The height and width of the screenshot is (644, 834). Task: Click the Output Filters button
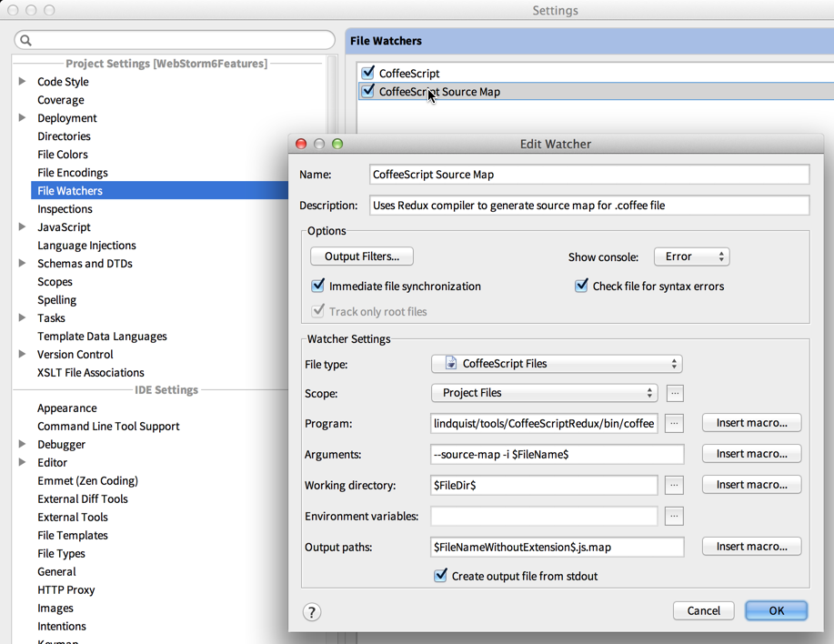point(362,257)
